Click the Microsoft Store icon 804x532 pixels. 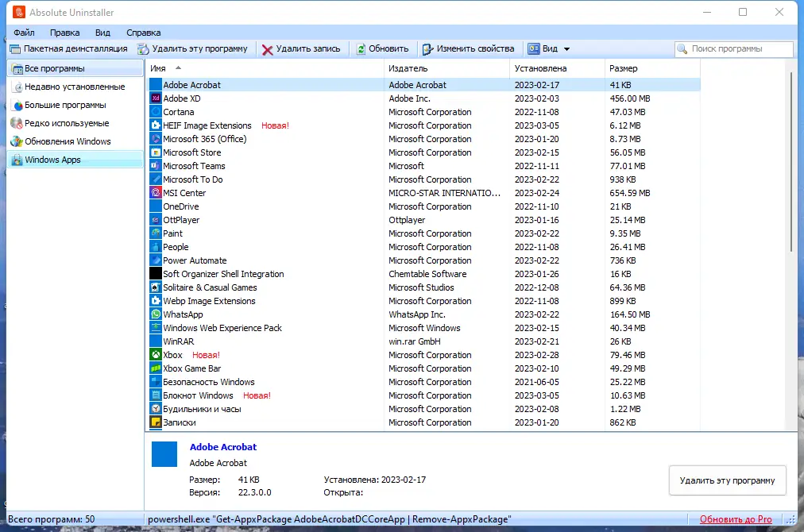tap(156, 152)
